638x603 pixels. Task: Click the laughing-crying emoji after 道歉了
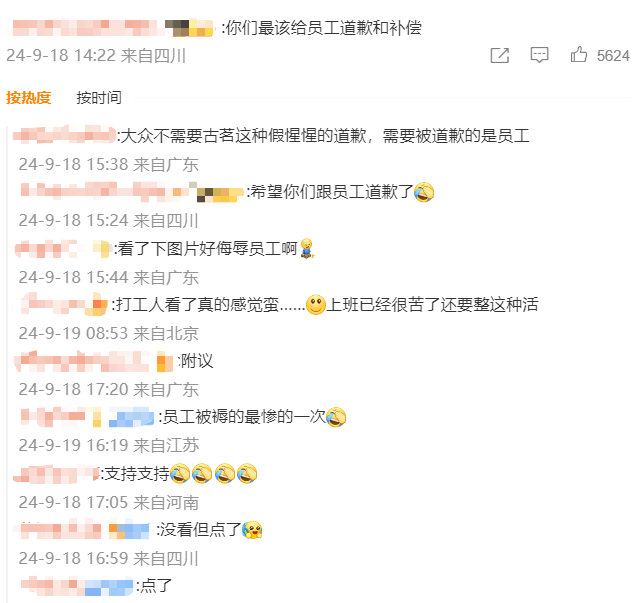click(x=424, y=192)
